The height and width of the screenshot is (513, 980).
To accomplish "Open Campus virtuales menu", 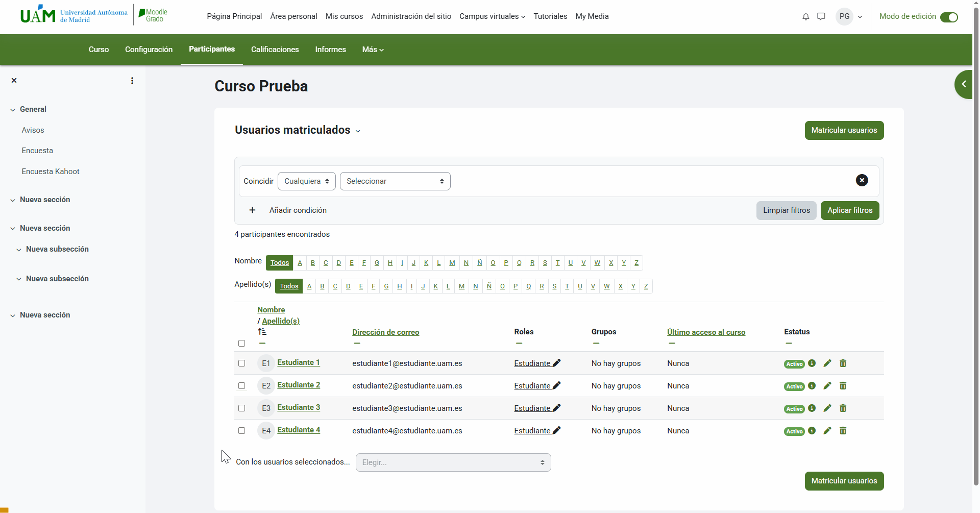I will pos(492,16).
